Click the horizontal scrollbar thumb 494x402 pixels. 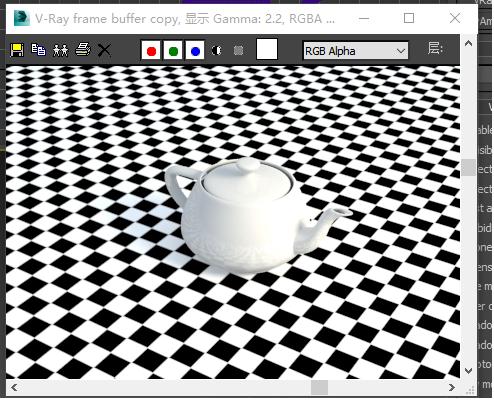(319, 388)
